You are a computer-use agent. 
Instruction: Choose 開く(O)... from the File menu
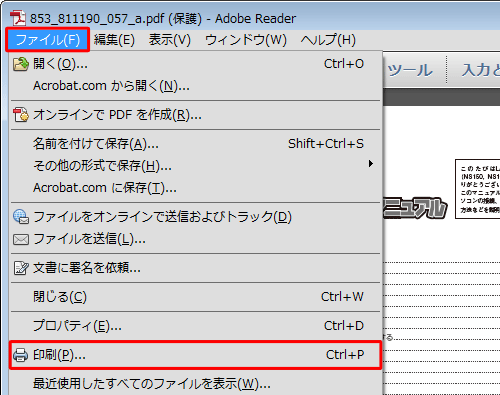195,64
